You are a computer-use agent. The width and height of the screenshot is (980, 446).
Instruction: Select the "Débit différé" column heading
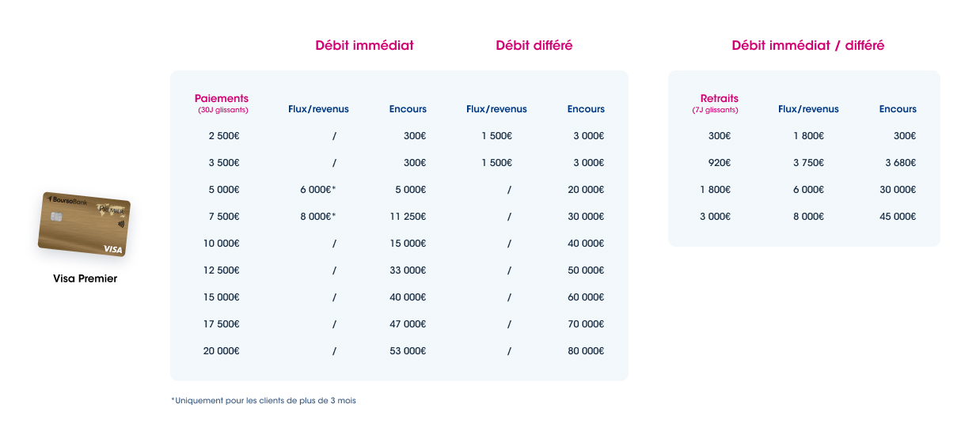point(534,46)
